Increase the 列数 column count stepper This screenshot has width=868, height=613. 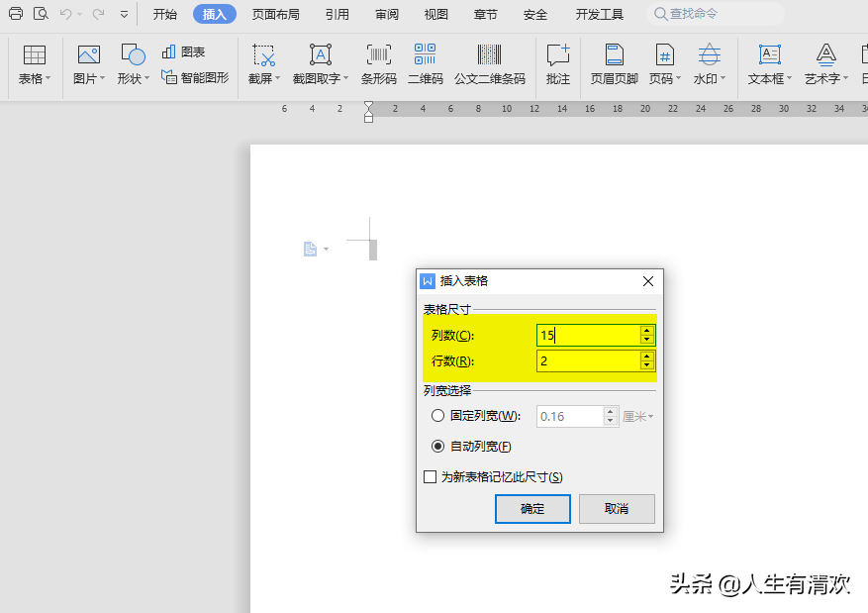click(646, 331)
